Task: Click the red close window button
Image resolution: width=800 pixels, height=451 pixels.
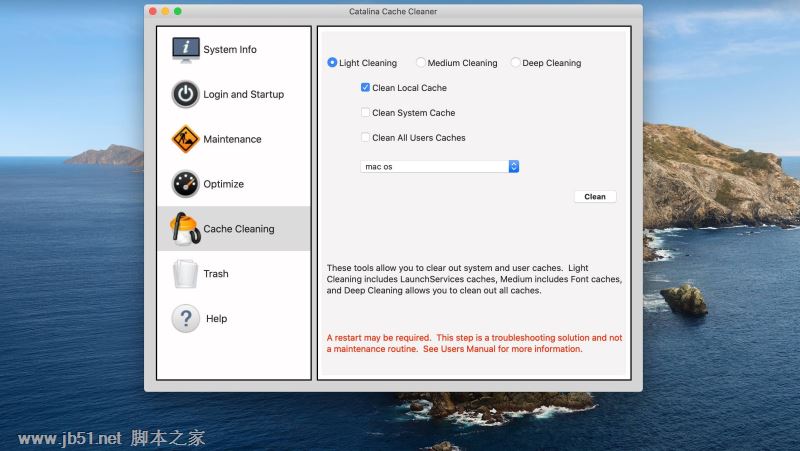Action: click(x=153, y=11)
